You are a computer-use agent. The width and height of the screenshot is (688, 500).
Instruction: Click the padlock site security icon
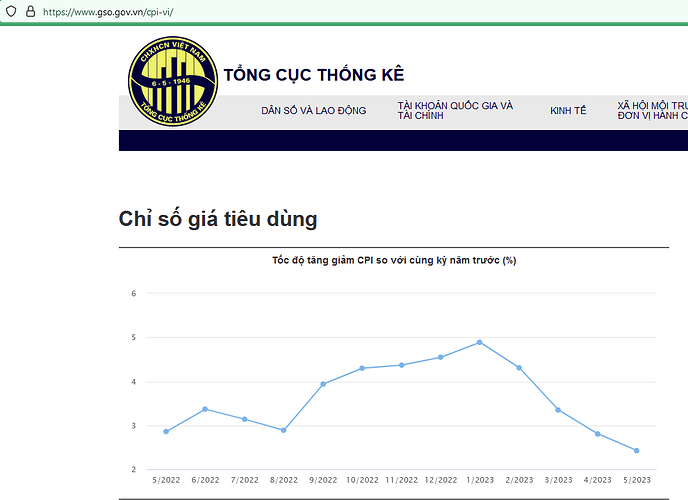point(30,11)
